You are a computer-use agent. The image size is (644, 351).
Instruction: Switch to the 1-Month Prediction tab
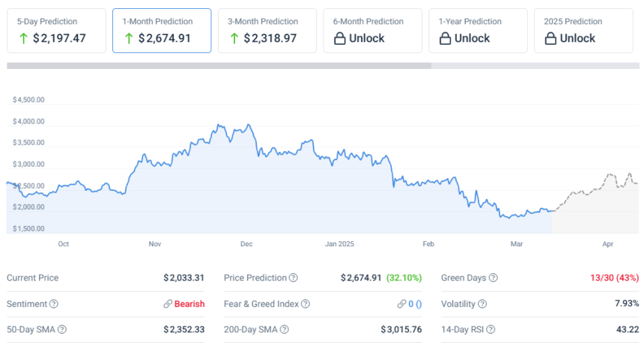tap(162, 31)
